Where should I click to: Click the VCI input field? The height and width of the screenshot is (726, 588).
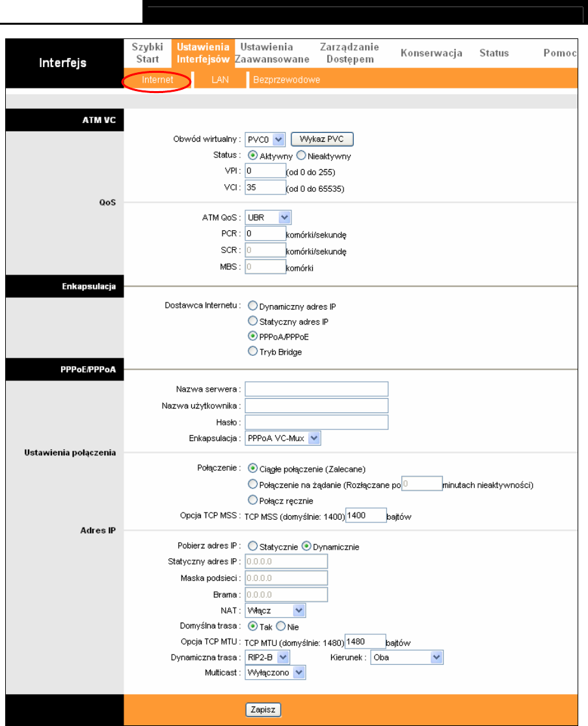click(x=265, y=187)
